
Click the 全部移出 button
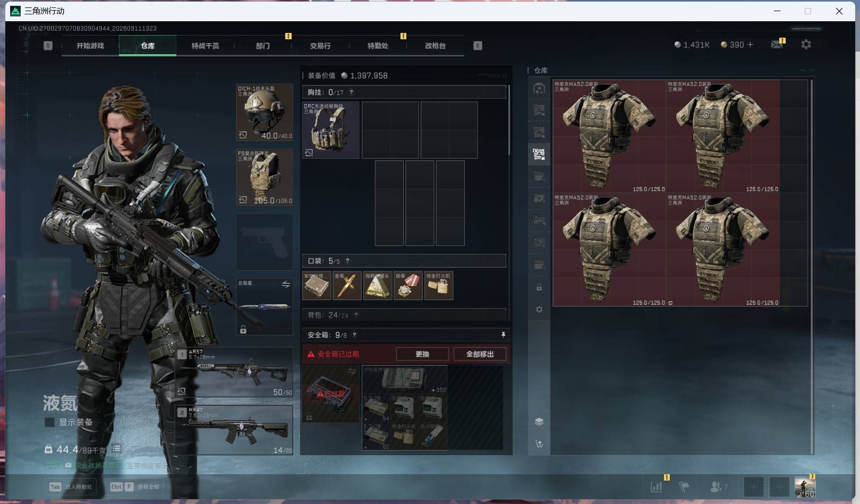pos(480,354)
